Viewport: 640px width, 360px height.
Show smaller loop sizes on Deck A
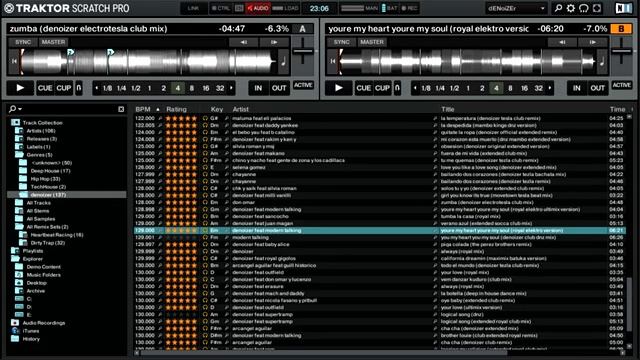coord(96,88)
